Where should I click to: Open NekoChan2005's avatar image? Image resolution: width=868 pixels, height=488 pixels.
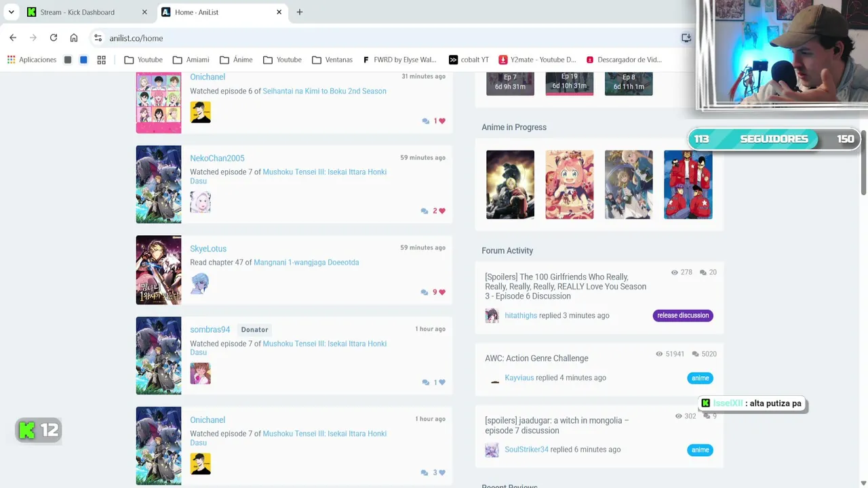[x=200, y=202]
